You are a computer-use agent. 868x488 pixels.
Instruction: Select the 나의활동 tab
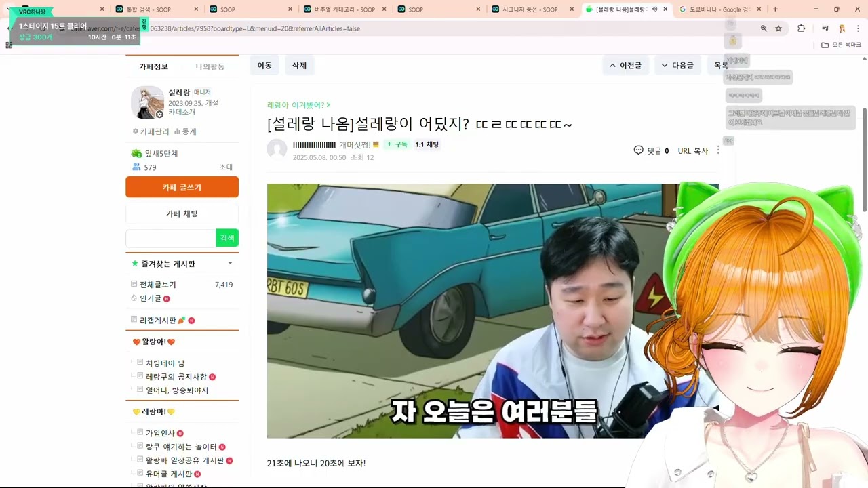(210, 66)
